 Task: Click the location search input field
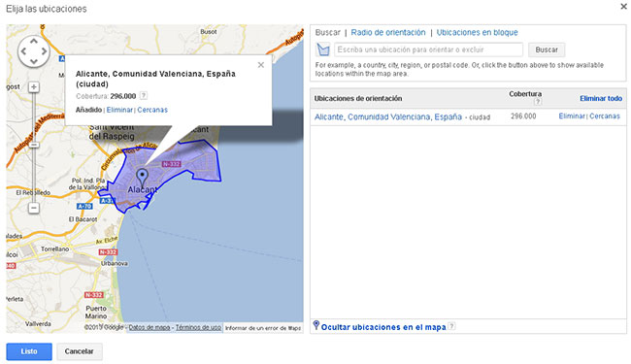tap(428, 50)
